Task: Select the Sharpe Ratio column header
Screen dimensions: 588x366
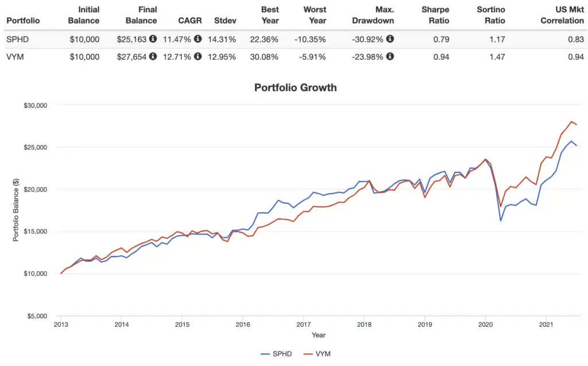Action: pyautogui.click(x=435, y=16)
